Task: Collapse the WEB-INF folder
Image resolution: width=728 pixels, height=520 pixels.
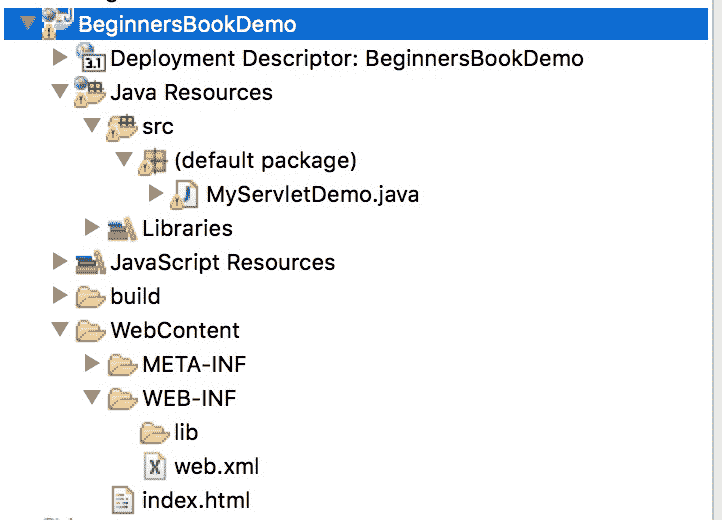Action: (x=92, y=398)
